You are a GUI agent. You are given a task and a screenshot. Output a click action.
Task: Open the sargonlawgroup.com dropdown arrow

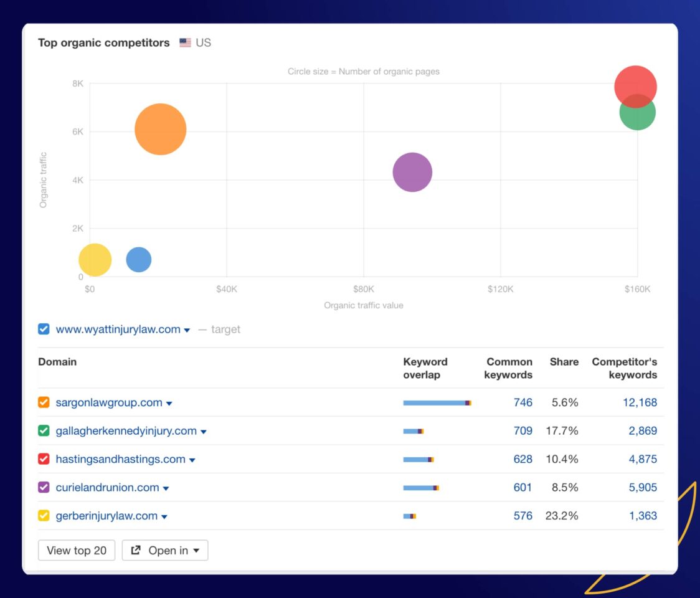(169, 404)
